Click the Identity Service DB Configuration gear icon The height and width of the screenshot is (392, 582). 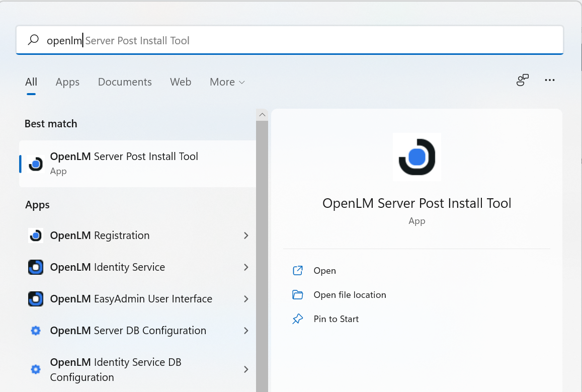tap(36, 369)
